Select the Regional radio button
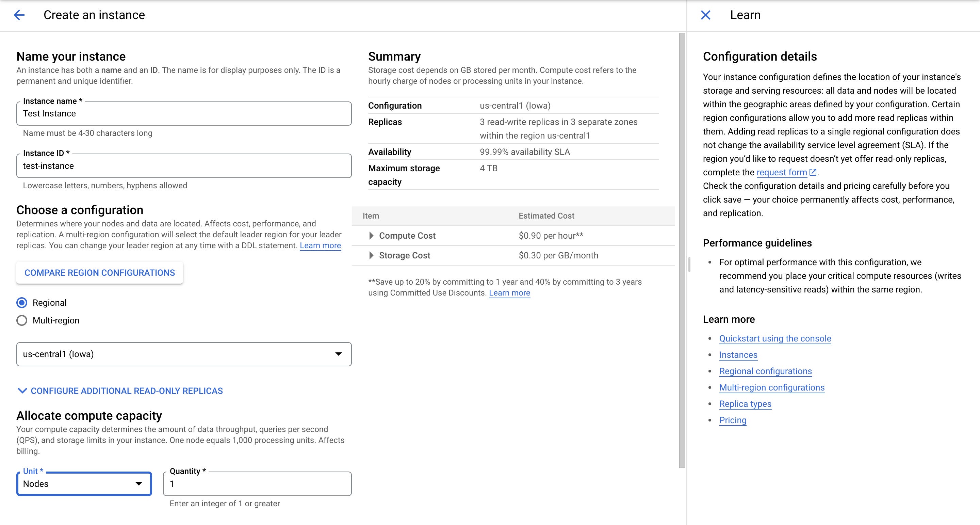The image size is (980, 525). pos(22,303)
